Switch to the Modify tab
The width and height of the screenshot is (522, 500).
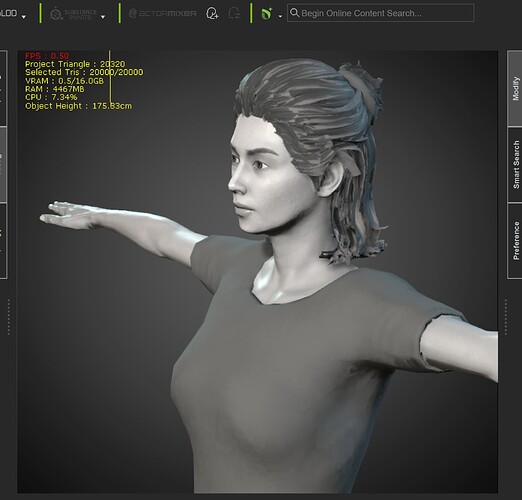tap(515, 89)
